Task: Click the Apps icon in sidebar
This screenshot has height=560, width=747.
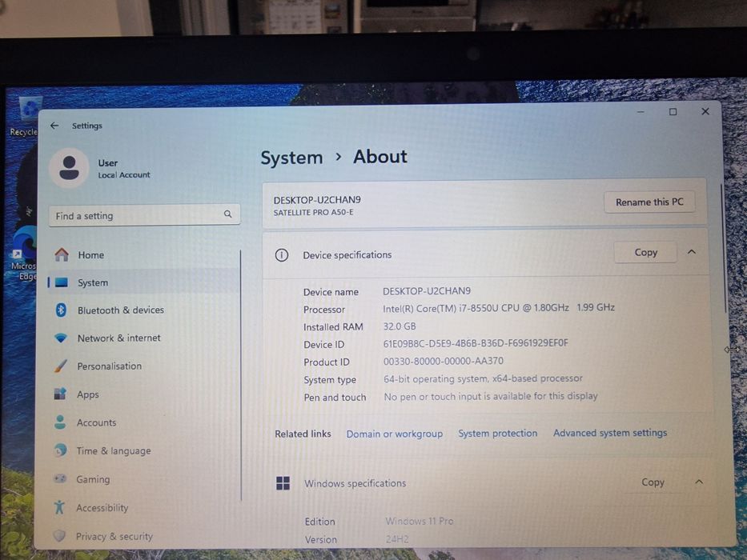Action: [x=60, y=394]
